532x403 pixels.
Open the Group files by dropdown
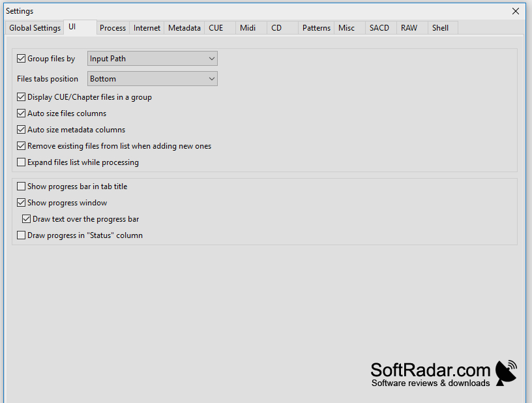pos(153,59)
